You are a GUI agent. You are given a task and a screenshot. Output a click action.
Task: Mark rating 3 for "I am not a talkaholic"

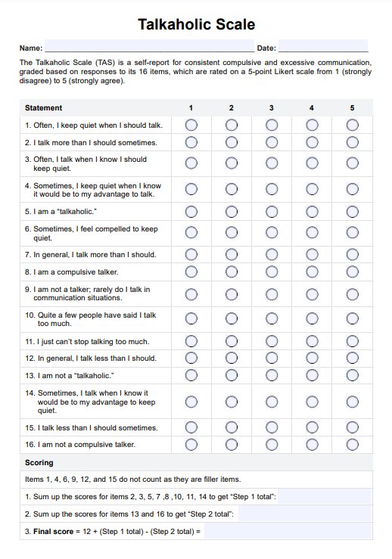click(x=272, y=375)
